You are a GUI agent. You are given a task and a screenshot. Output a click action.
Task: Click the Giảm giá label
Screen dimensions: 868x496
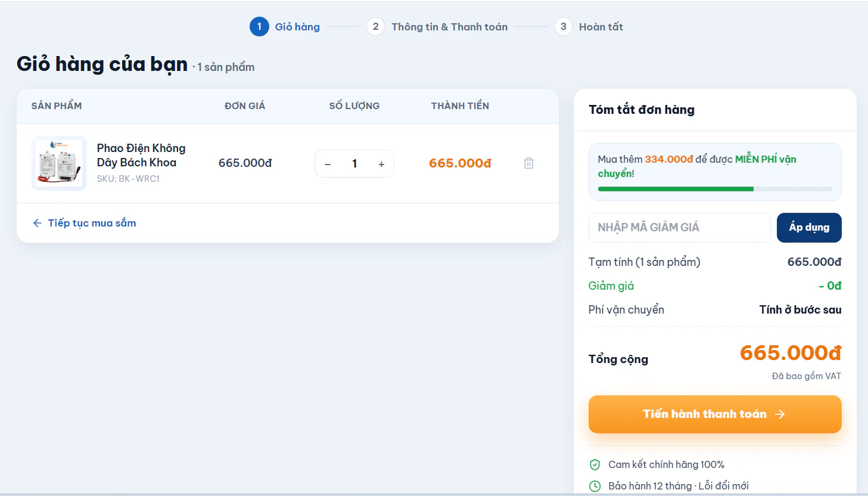(x=611, y=286)
